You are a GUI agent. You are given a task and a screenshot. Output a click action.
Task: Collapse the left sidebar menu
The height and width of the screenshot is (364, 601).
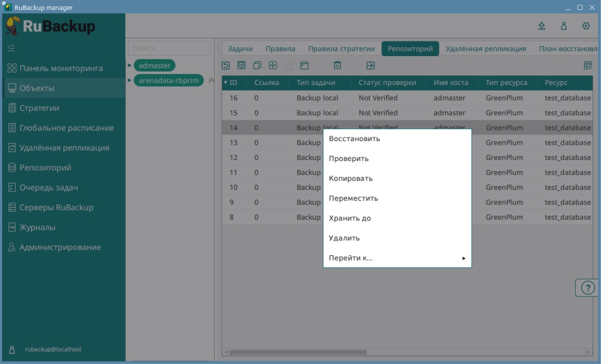[11, 48]
